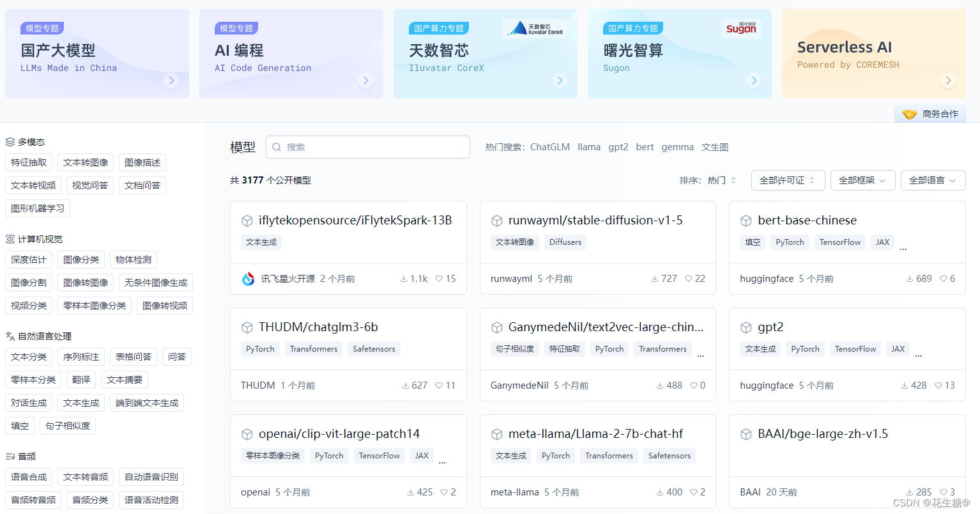Click the cube icon beside bge-large-zh-v1.5
This screenshot has height=514, width=980.
(746, 434)
